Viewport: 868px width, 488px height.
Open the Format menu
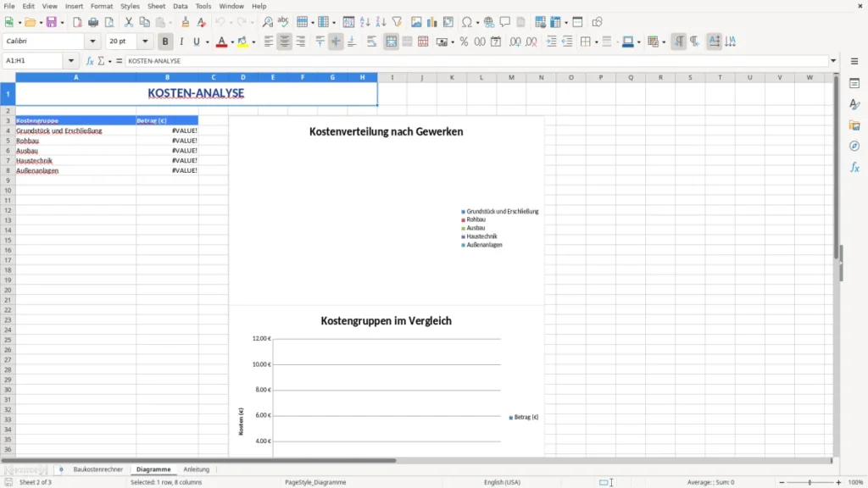(102, 6)
